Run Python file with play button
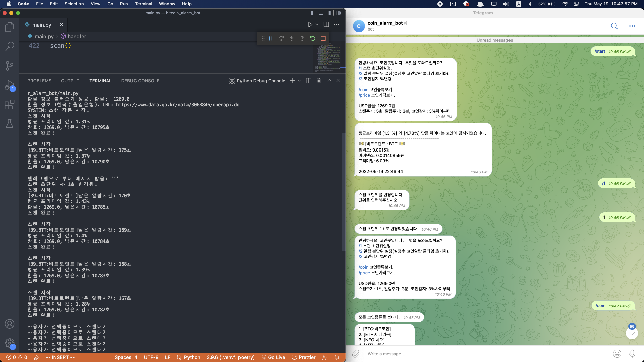The width and height of the screenshot is (644, 362). tap(310, 25)
